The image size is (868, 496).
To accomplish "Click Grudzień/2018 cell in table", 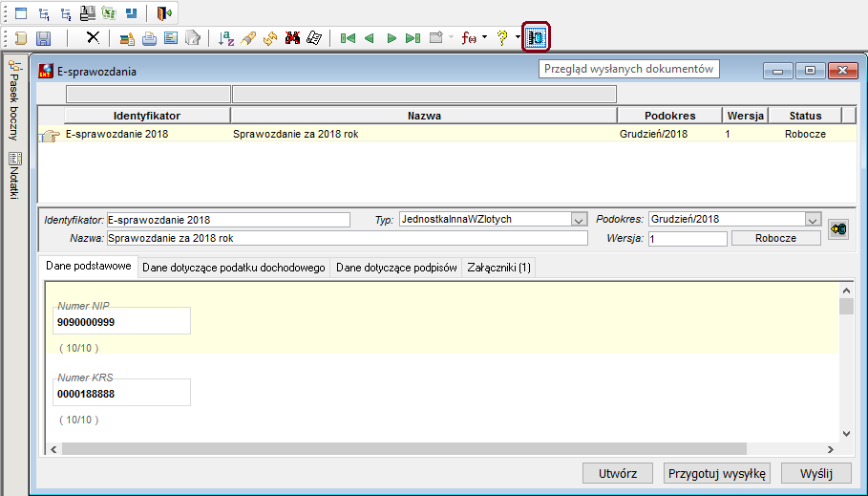I will click(654, 134).
